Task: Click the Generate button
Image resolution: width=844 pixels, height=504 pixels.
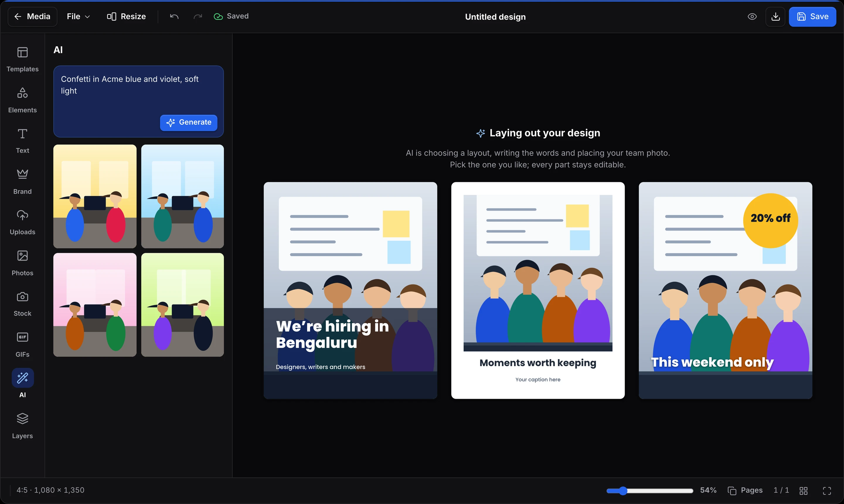Action: click(189, 122)
